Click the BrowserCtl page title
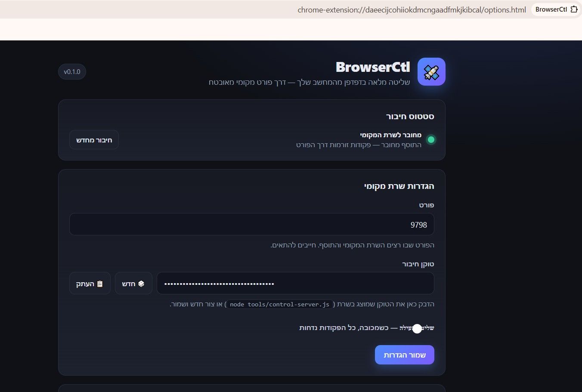This screenshot has height=392, width=582. (373, 67)
